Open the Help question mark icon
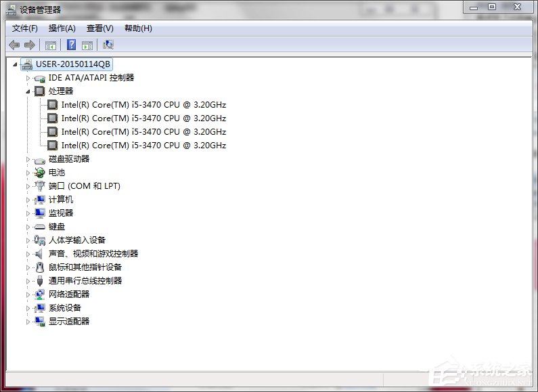The image size is (538, 392). pyautogui.click(x=71, y=45)
